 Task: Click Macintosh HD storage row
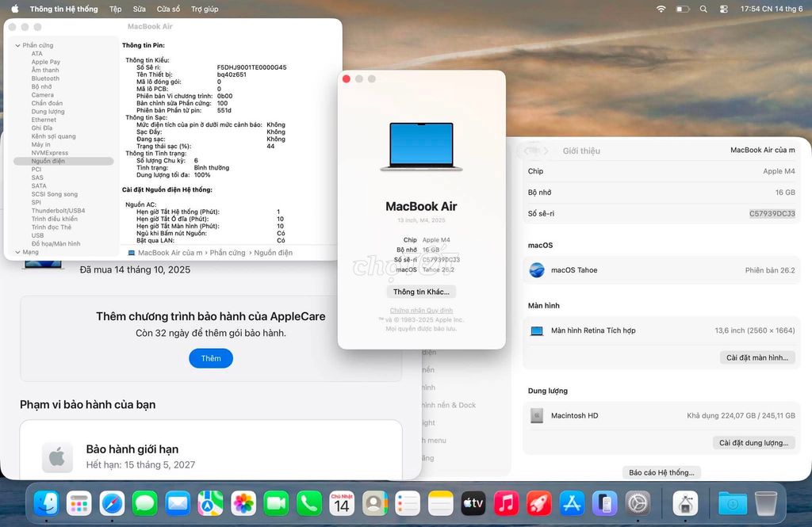pyautogui.click(x=661, y=416)
